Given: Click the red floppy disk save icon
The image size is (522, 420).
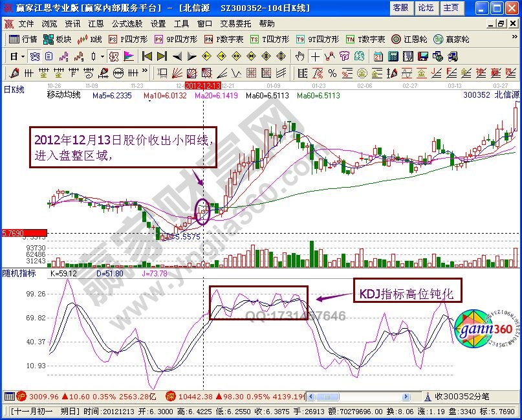Looking at the screenshot, I should tap(422, 56).
